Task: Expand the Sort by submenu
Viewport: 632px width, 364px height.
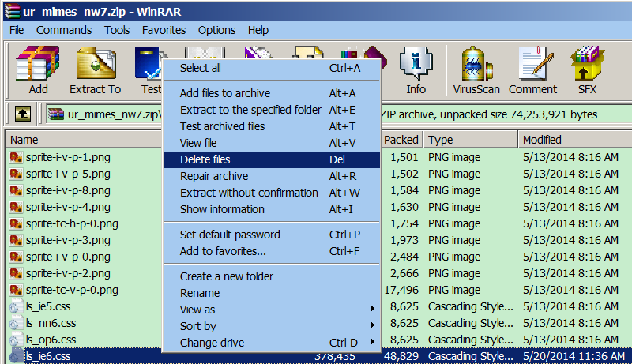Action: [x=272, y=326]
